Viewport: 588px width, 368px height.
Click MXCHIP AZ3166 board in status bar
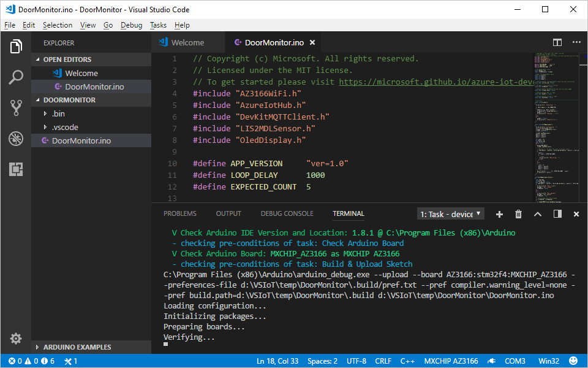(x=451, y=361)
